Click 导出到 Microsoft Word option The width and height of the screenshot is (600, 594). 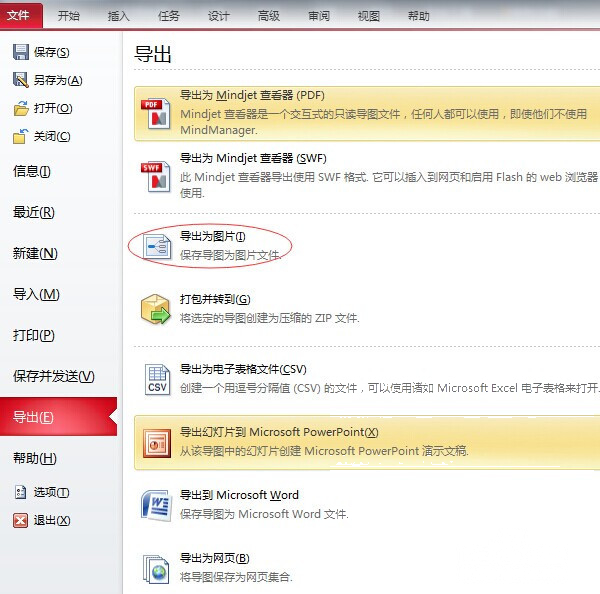click(239, 495)
